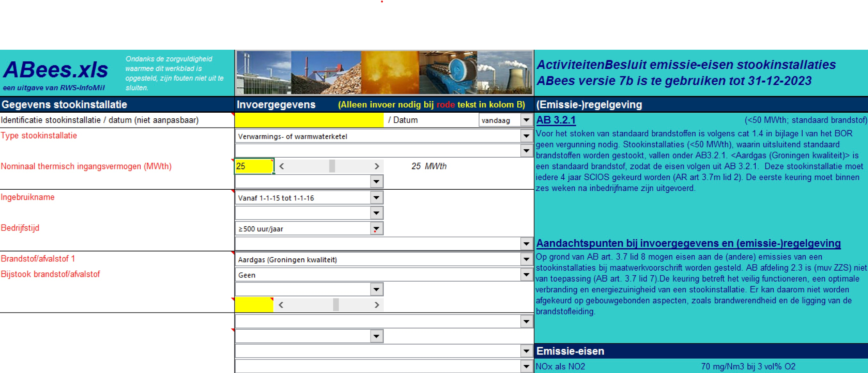Click left arrow of lower bijstook scrollbar
Screen dimensions: 868x373
point(281,305)
